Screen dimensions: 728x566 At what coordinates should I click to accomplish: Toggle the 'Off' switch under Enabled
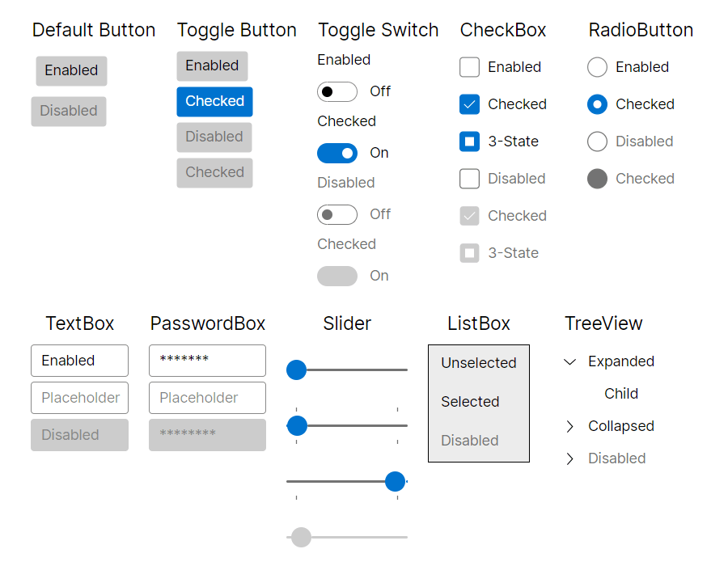(337, 91)
